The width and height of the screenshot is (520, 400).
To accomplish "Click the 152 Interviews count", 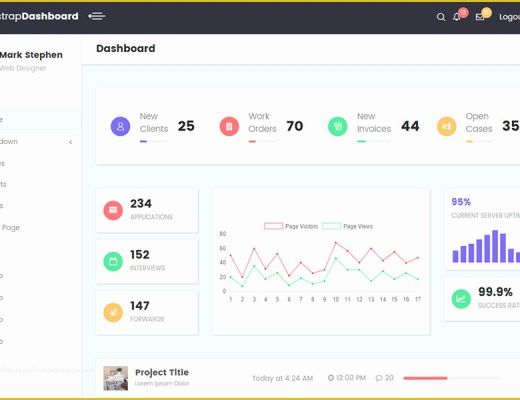I will pyautogui.click(x=140, y=255).
